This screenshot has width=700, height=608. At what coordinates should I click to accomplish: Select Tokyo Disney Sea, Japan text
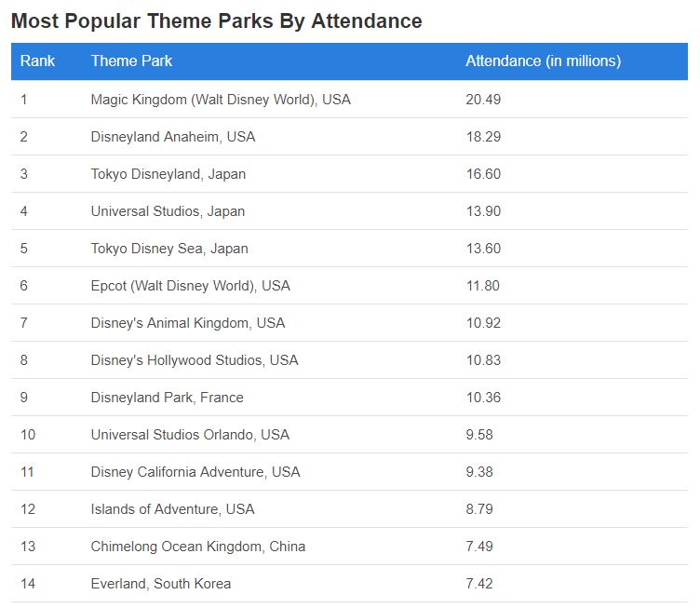click(169, 249)
